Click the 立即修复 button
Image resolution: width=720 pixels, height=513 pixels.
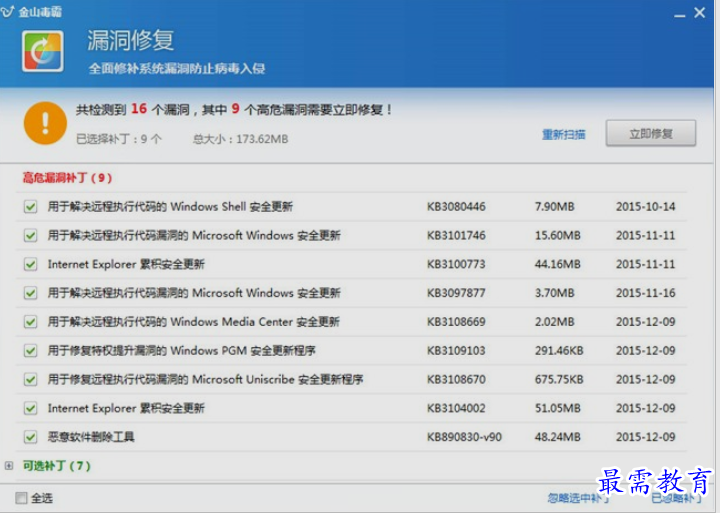click(651, 134)
